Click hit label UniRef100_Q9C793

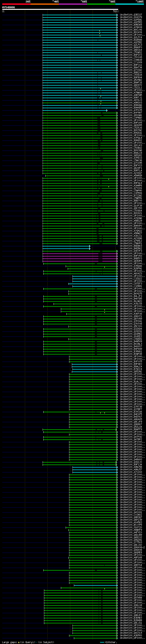131,208
